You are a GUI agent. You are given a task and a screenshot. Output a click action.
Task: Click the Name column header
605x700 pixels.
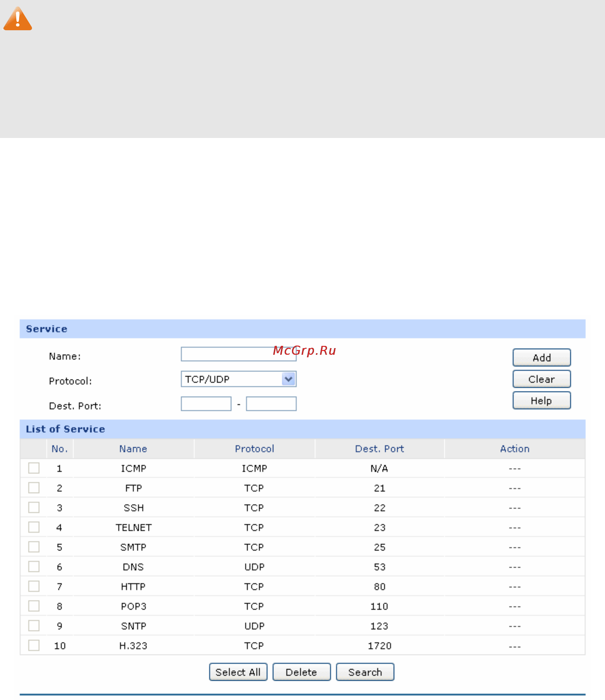(x=133, y=449)
